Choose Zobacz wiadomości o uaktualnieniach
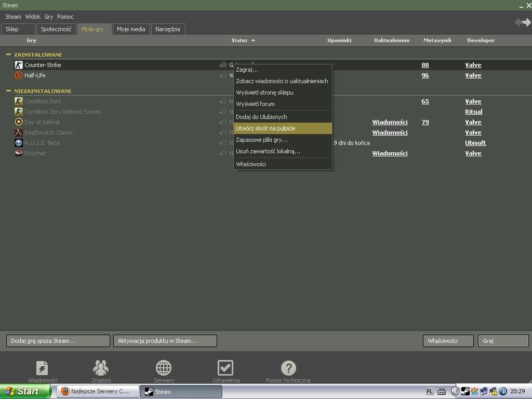 283,81
